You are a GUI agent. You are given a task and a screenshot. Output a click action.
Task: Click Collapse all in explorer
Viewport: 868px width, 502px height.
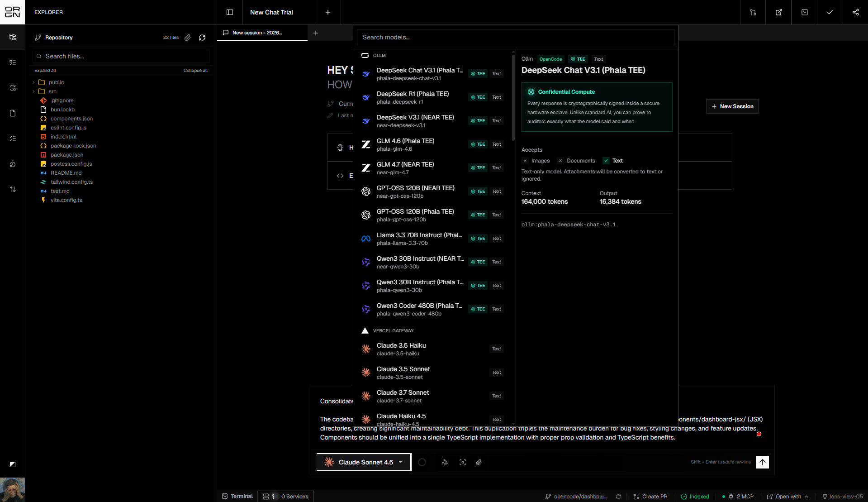pos(195,71)
